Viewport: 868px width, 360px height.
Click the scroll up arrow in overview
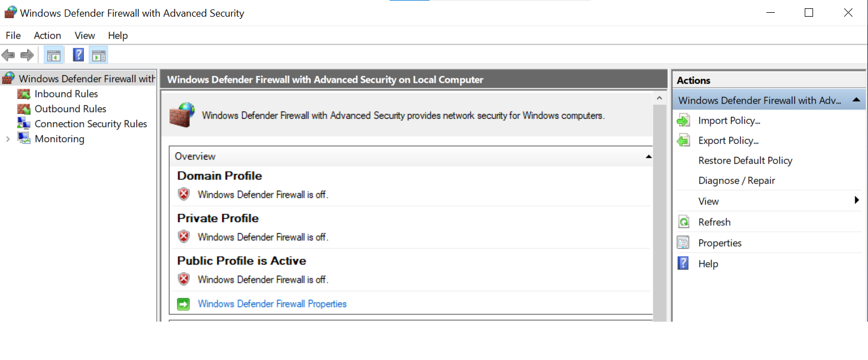tap(659, 98)
